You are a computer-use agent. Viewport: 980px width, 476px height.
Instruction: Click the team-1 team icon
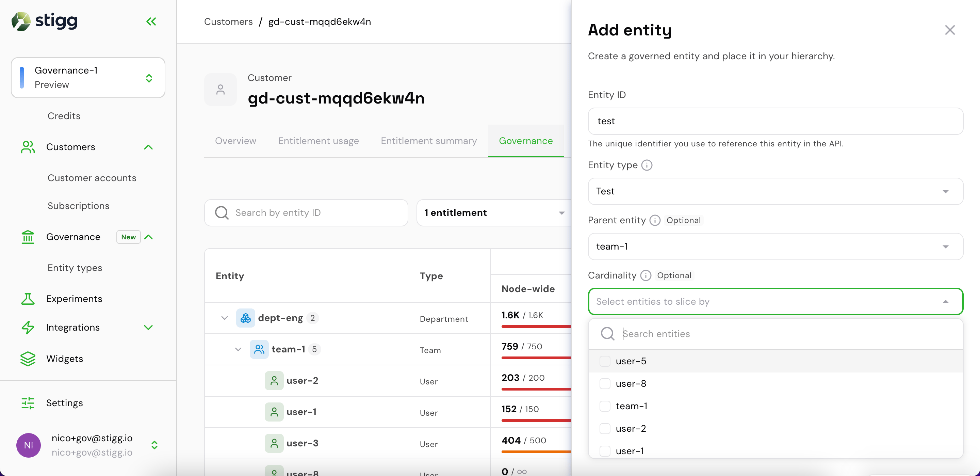click(259, 349)
